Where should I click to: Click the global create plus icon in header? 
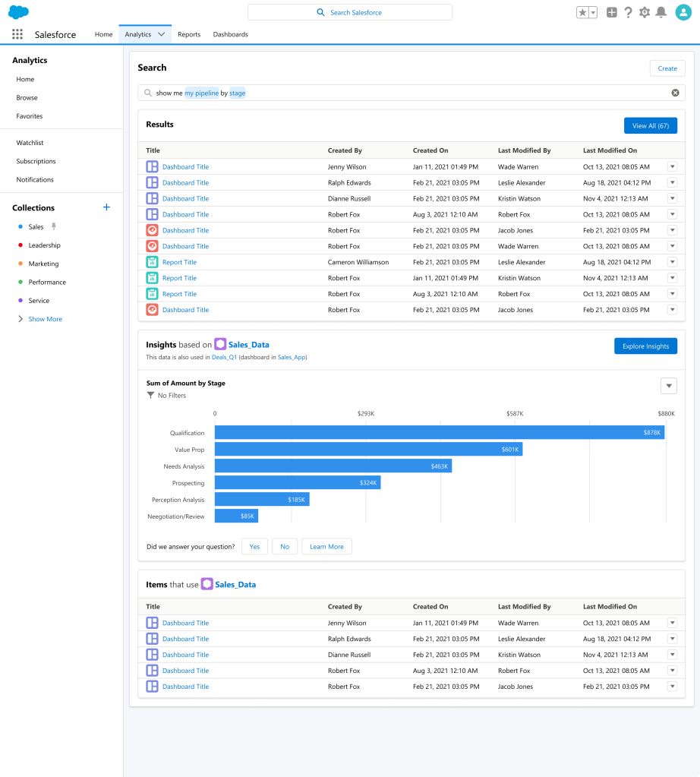(611, 12)
